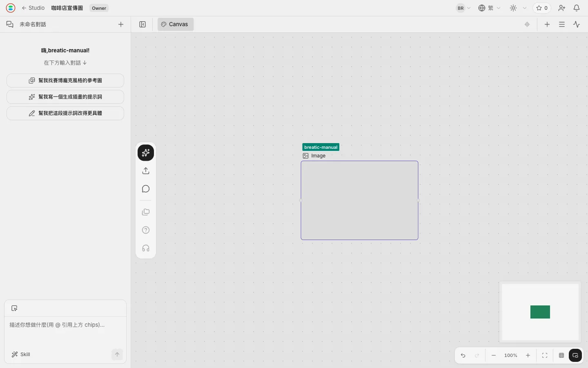Image resolution: width=588 pixels, height=368 pixels.
Task: Toggle the light theme sun icon
Action: tap(513, 8)
